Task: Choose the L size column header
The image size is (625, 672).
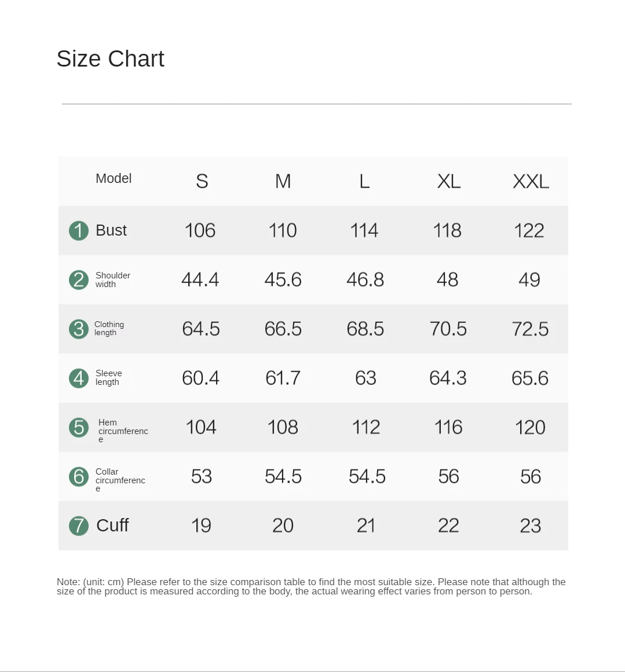Action: (x=364, y=181)
